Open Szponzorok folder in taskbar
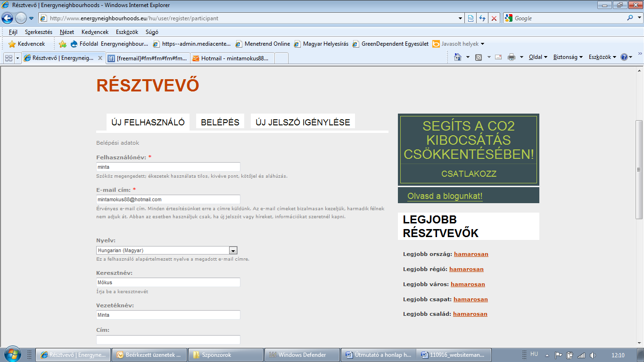Image resolution: width=644 pixels, height=362 pixels. (x=225, y=355)
